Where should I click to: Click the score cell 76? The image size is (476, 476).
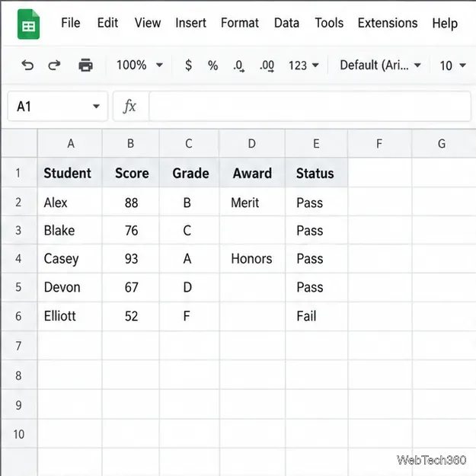click(x=130, y=230)
